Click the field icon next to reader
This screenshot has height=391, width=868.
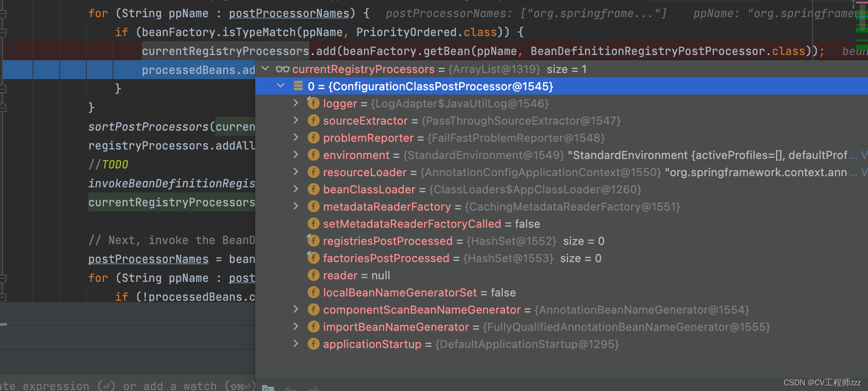313,275
